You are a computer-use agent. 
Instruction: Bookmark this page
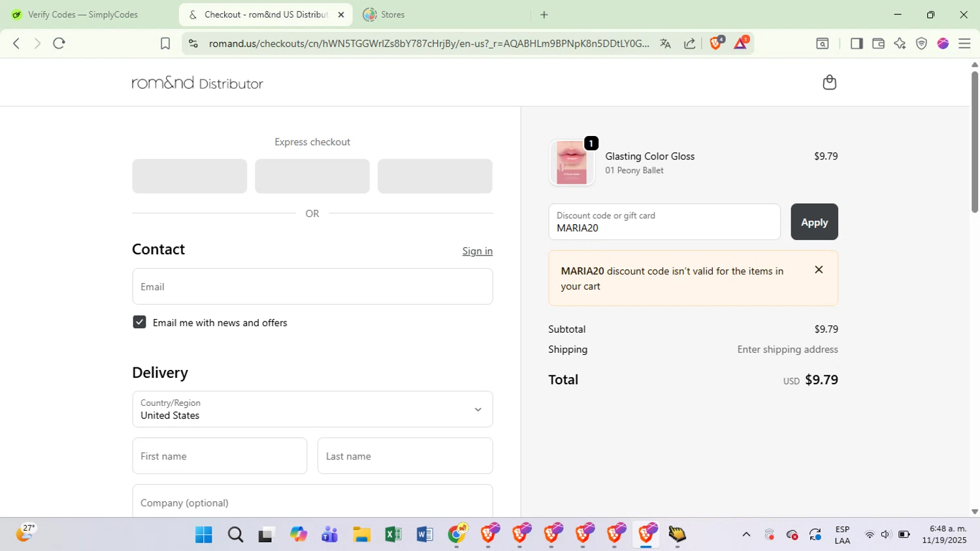(x=165, y=43)
